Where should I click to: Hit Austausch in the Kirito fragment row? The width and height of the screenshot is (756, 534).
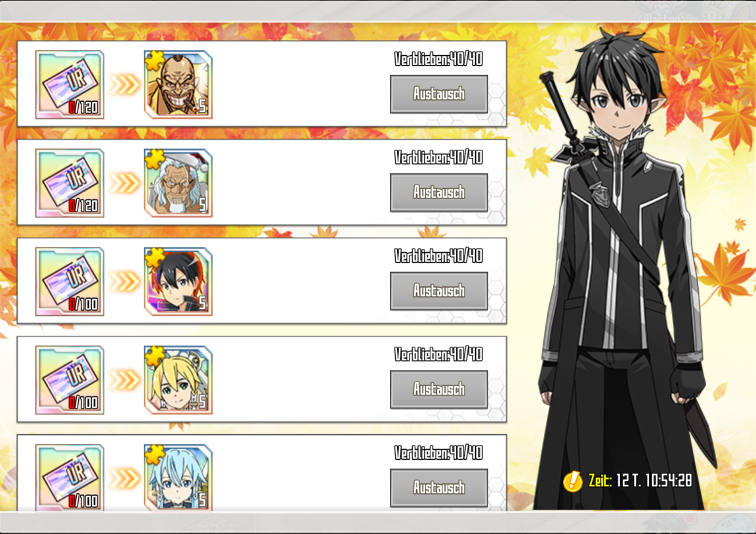pos(439,291)
